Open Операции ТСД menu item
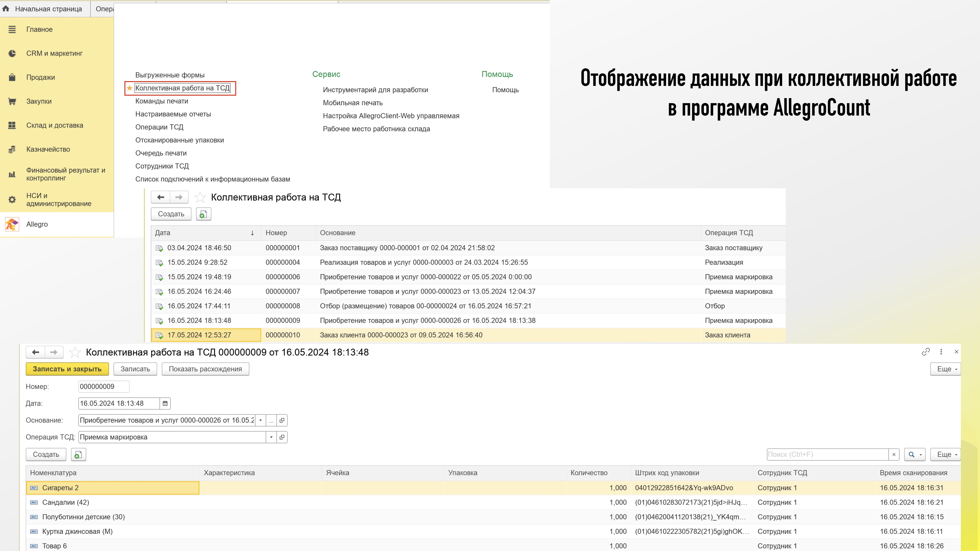 (159, 127)
